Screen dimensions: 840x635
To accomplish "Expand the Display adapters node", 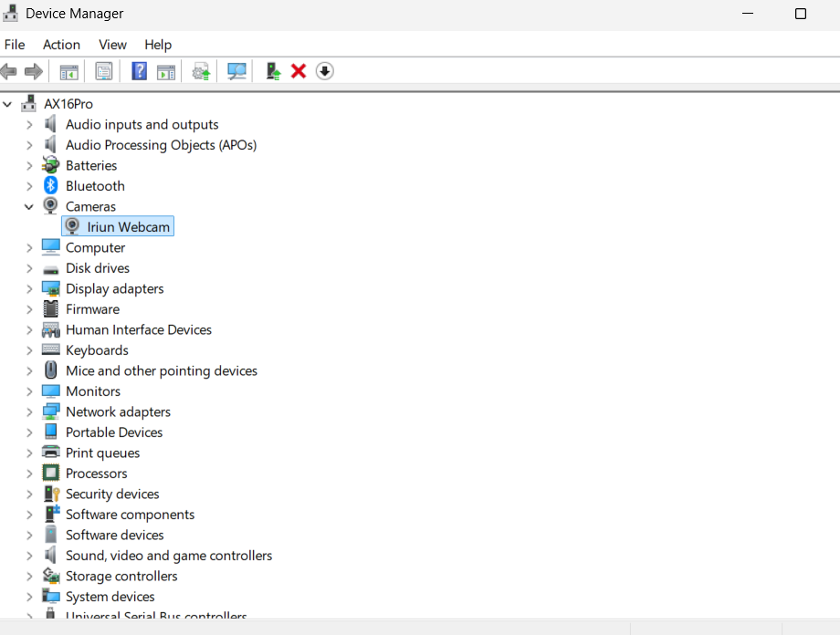I will 29,289.
